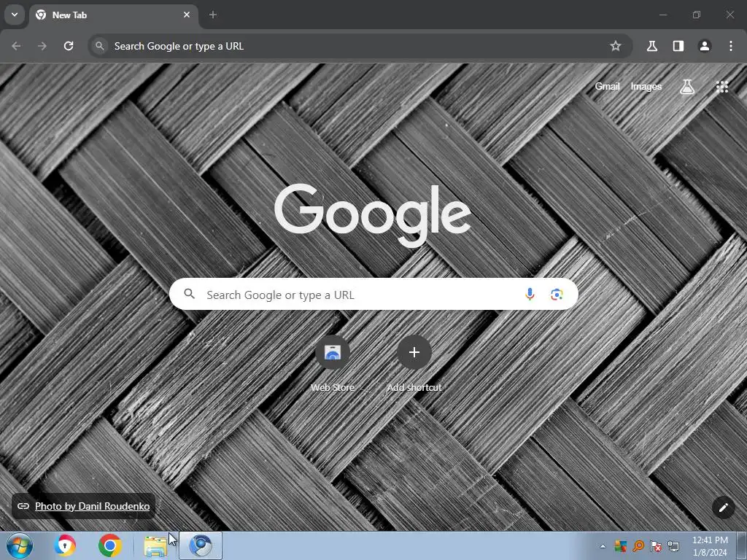747x560 pixels.
Task: Open the Images link
Action: [x=646, y=87]
